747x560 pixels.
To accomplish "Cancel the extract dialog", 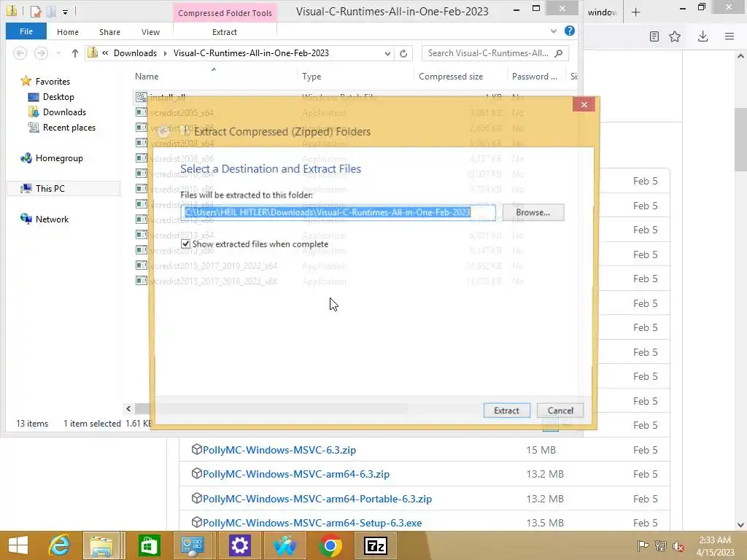I will [x=560, y=411].
